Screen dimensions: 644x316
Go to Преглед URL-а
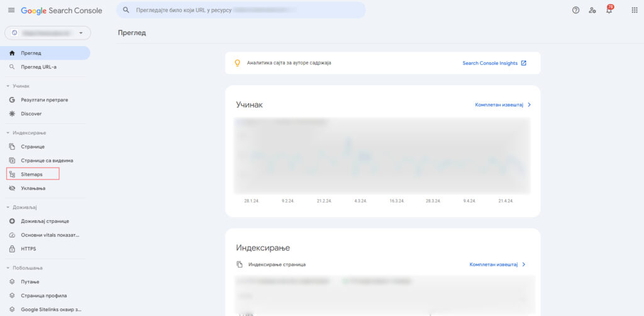pos(38,67)
